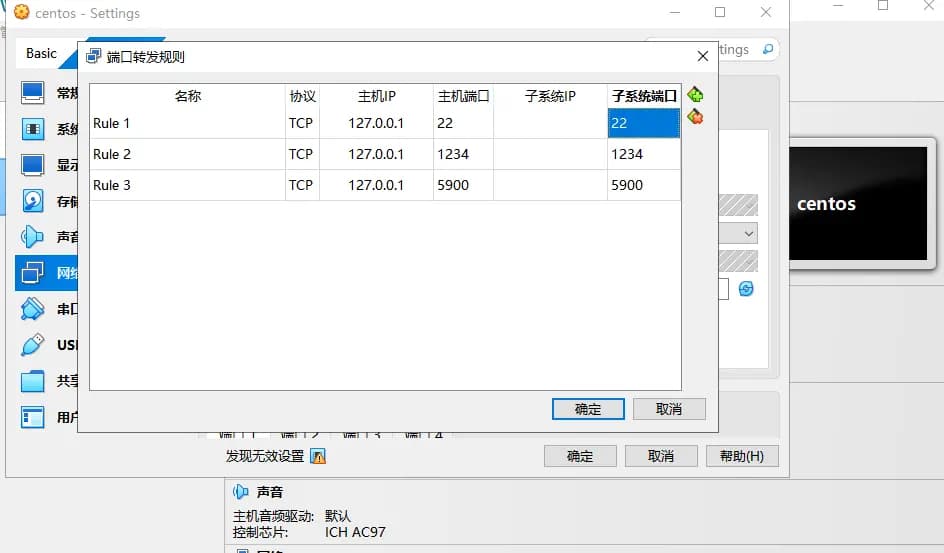Click the 127.0.0.1 host IP of Rule 1

[376, 123]
